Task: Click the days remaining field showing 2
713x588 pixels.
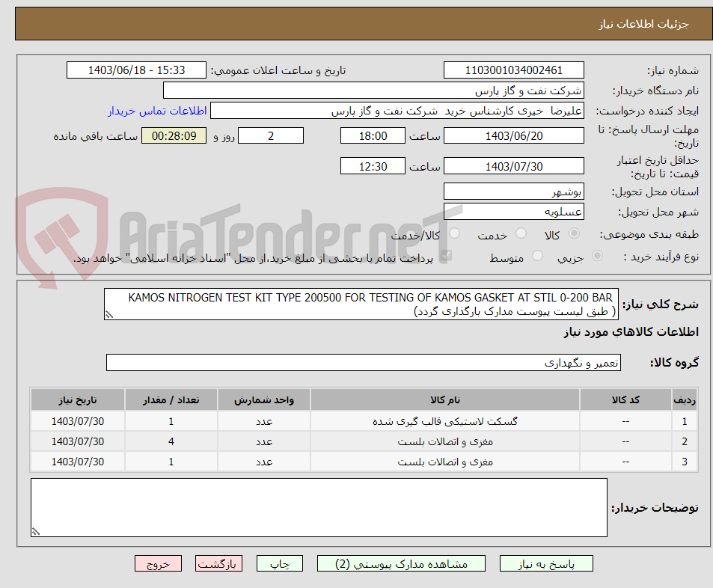Action: [271, 135]
